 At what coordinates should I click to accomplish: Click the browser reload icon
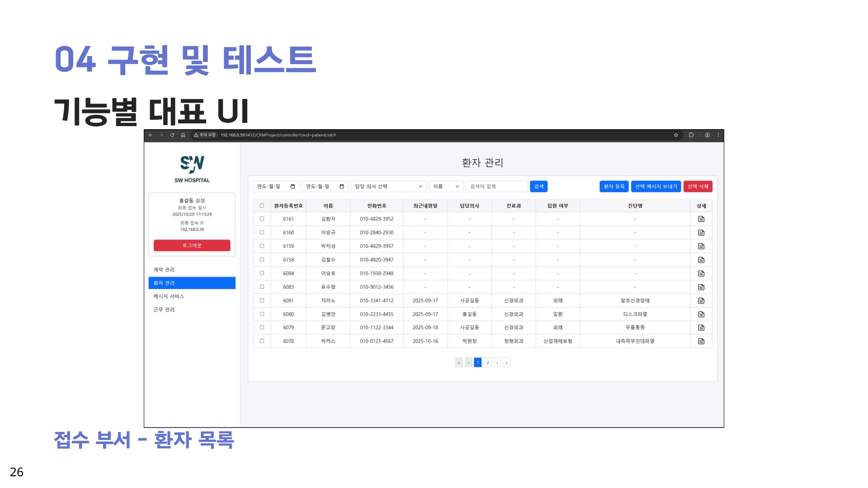point(172,135)
